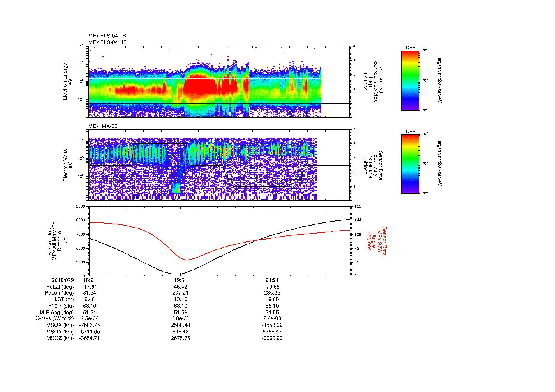Click the PdLat value '-17.61'
The width and height of the screenshot is (555, 392).
tap(89, 287)
